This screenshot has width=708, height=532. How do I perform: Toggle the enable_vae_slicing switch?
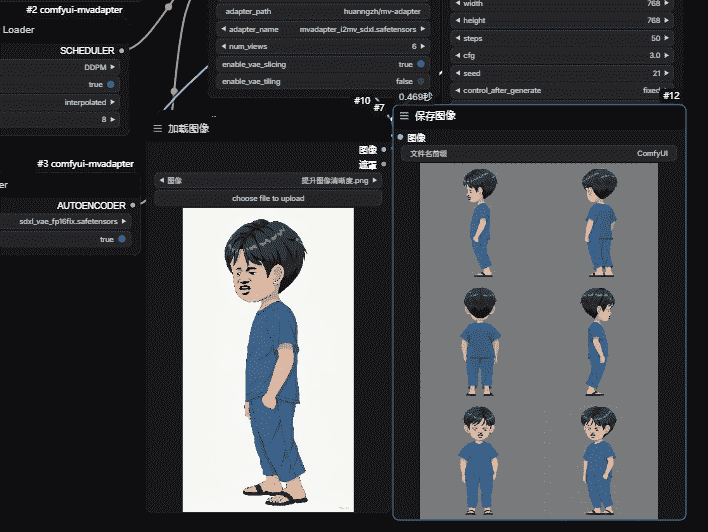click(x=420, y=64)
